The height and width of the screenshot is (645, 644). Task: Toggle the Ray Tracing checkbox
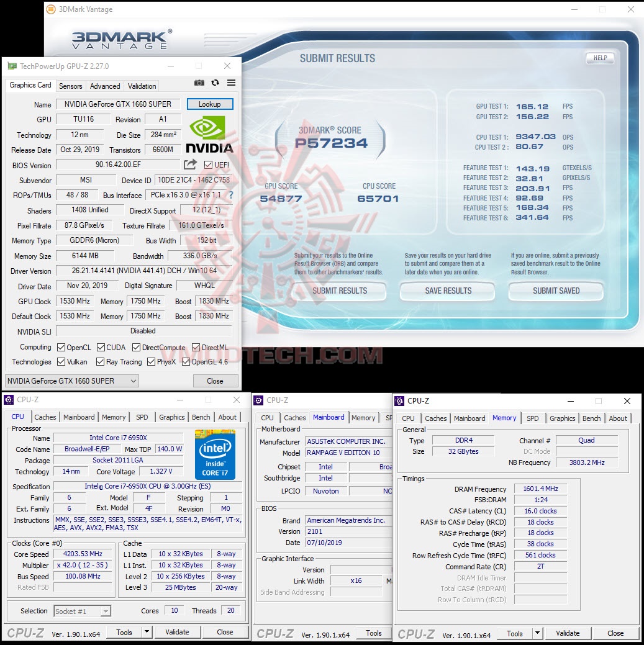click(x=100, y=361)
